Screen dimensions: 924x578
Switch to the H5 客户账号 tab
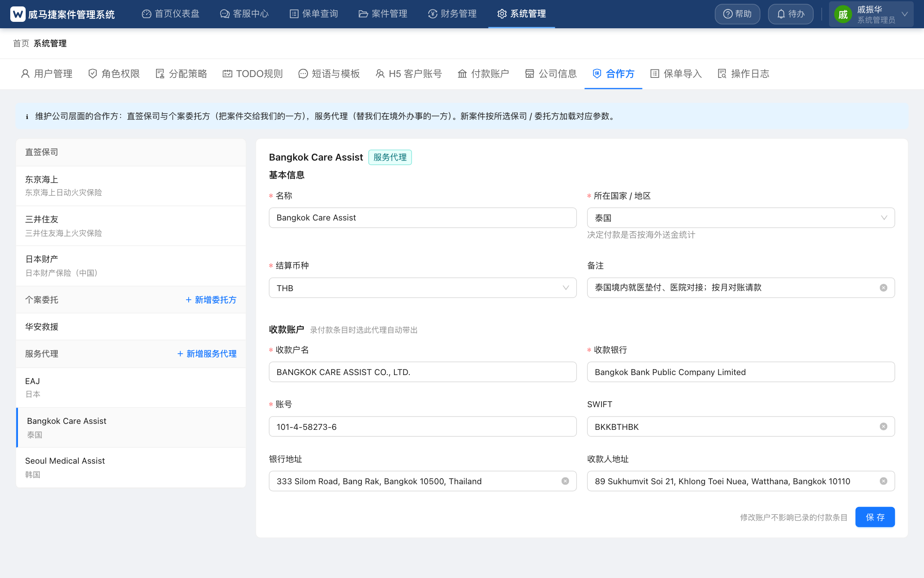click(x=409, y=74)
